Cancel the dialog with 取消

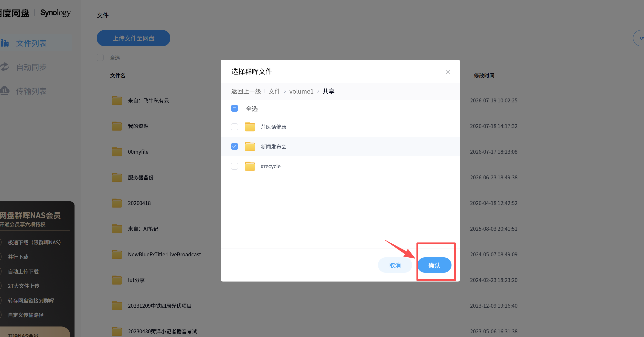(395, 265)
